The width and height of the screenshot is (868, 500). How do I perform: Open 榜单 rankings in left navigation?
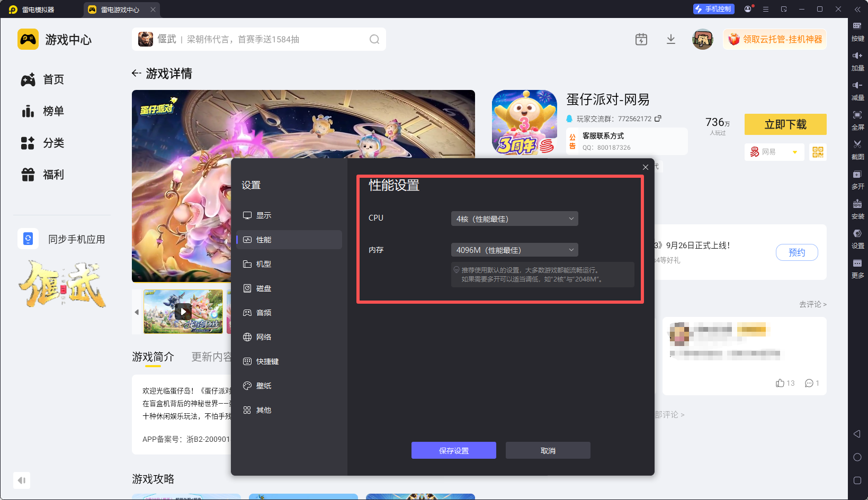click(42, 111)
